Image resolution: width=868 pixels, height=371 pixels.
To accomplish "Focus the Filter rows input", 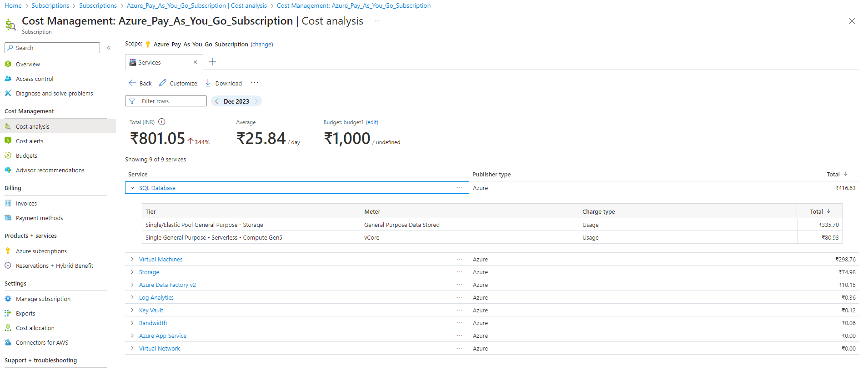I will tap(166, 101).
